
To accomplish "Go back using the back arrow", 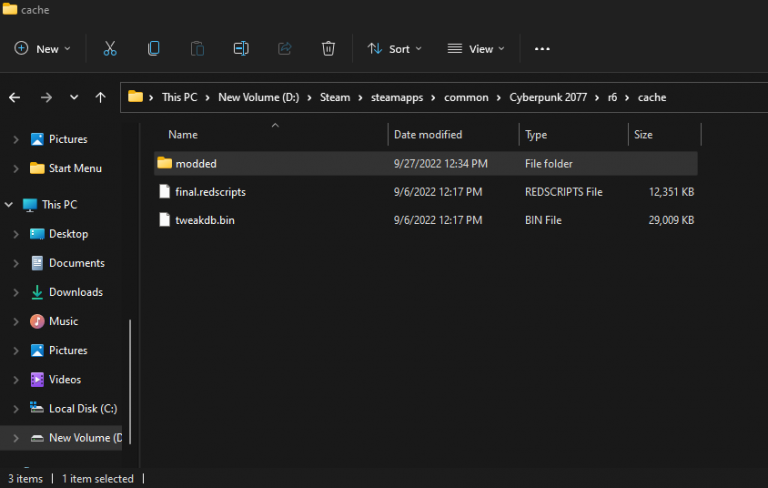I will 15,97.
